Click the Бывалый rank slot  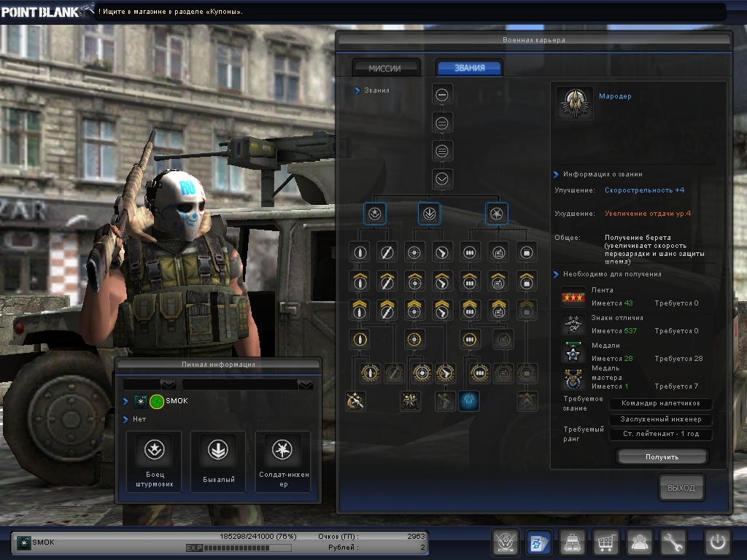pyautogui.click(x=218, y=462)
